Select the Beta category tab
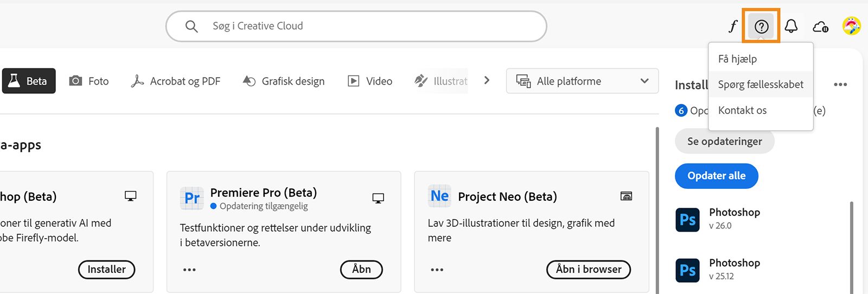868x294 pixels. (29, 81)
